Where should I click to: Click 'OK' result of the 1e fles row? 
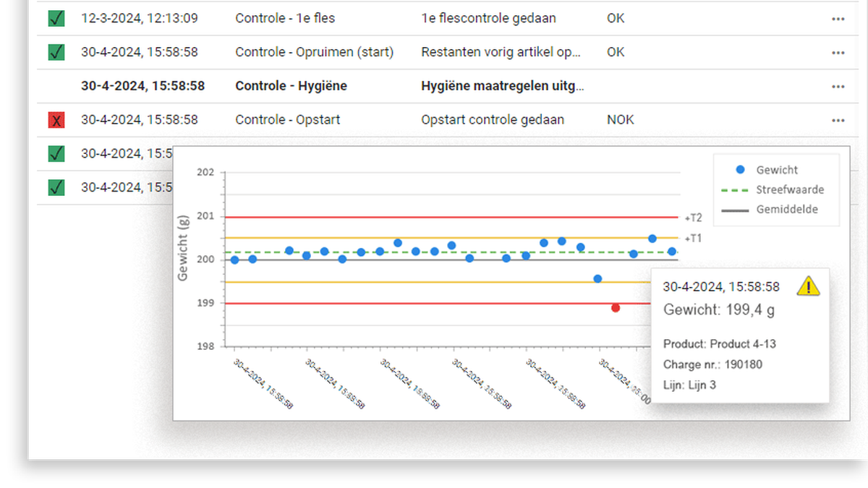616,18
